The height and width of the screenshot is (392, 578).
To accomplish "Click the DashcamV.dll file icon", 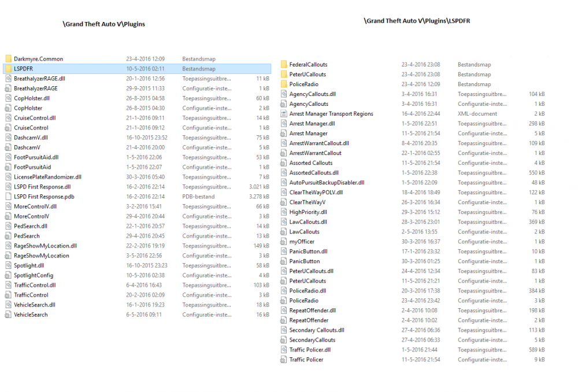I will pos(8,138).
